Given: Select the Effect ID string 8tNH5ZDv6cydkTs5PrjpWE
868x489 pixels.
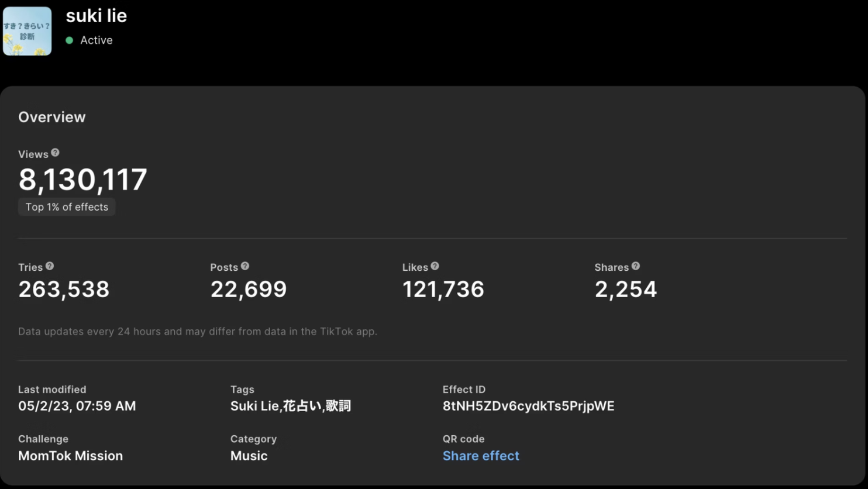Looking at the screenshot, I should click(529, 406).
